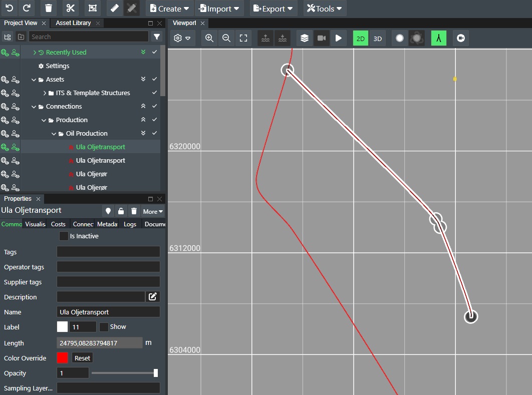Activate the ruler measure tool
Viewport: 532px width, 395px height.
115,8
